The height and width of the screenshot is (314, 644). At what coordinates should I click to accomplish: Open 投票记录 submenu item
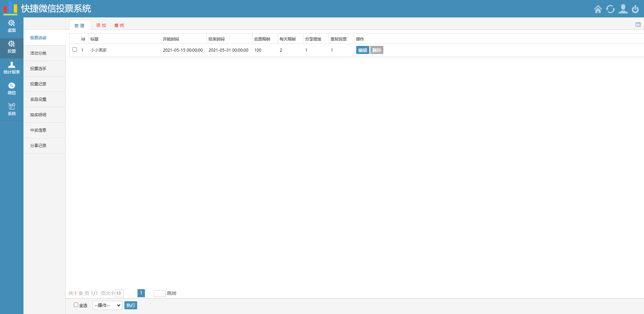point(45,84)
